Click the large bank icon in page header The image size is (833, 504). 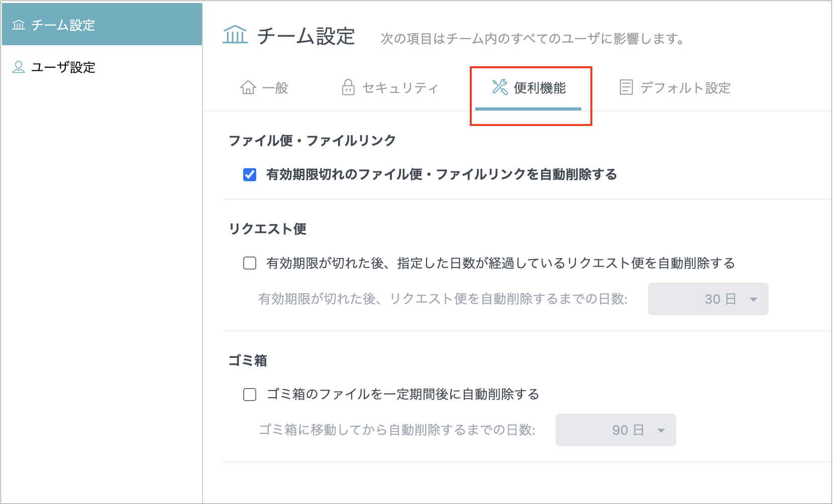point(235,35)
